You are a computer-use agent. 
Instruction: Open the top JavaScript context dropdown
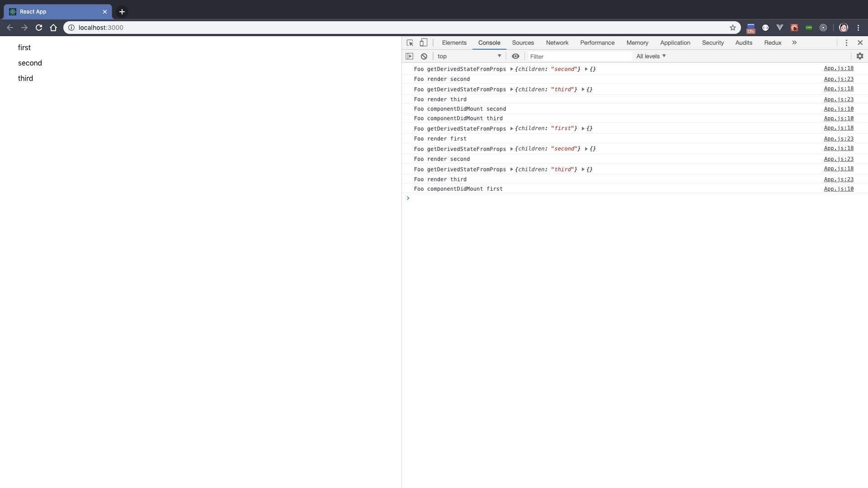pos(469,56)
